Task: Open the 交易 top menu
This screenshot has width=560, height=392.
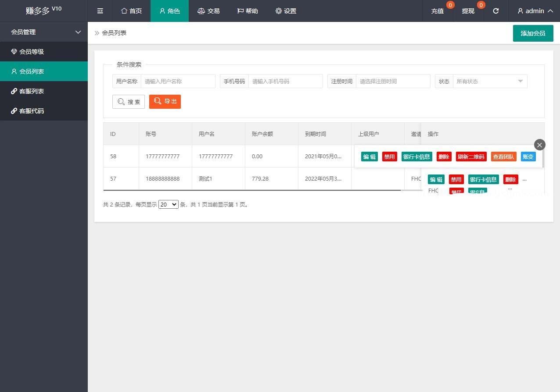Action: click(208, 11)
